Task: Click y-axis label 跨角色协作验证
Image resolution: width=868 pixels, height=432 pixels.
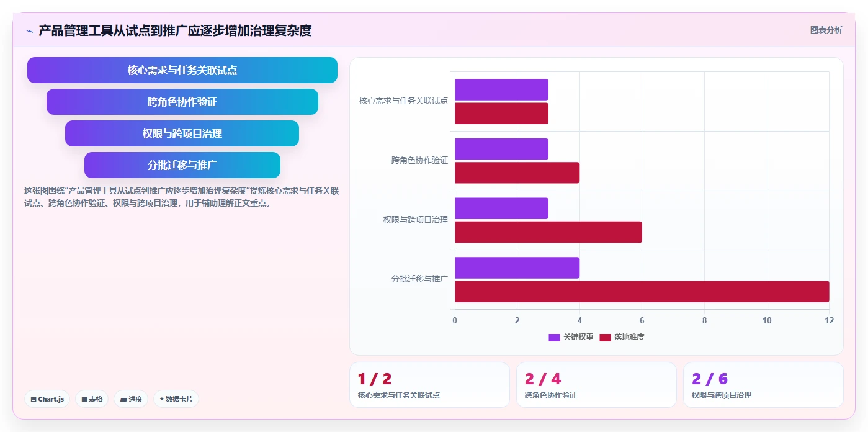Action: pos(419,160)
